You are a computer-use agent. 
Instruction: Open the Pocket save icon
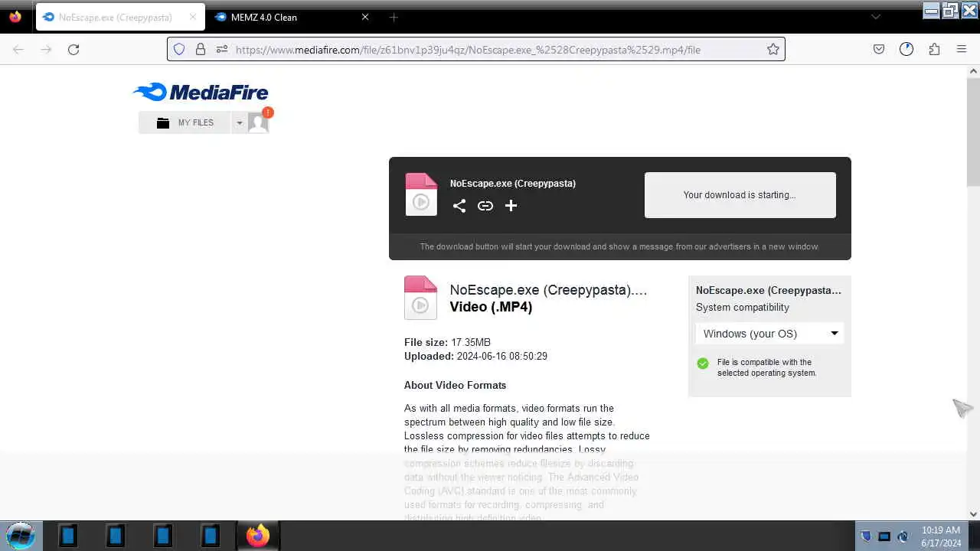(x=879, y=49)
